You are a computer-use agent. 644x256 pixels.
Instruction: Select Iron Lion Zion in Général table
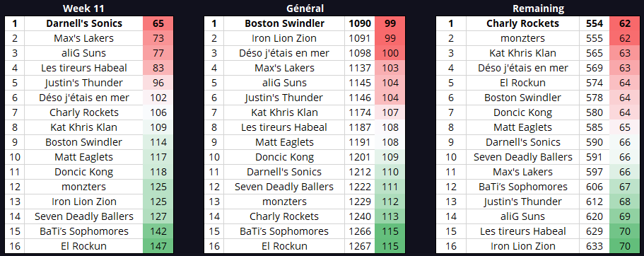tap(284, 38)
